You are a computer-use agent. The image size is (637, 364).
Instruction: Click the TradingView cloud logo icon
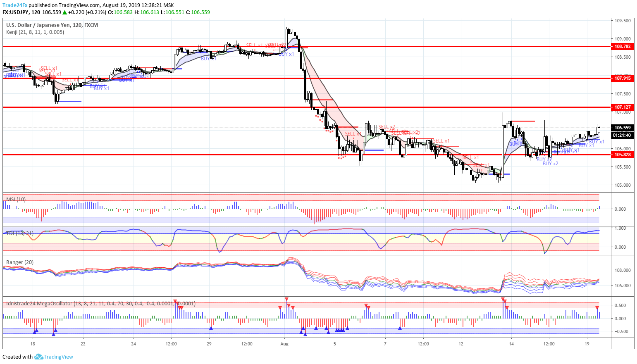click(x=38, y=357)
